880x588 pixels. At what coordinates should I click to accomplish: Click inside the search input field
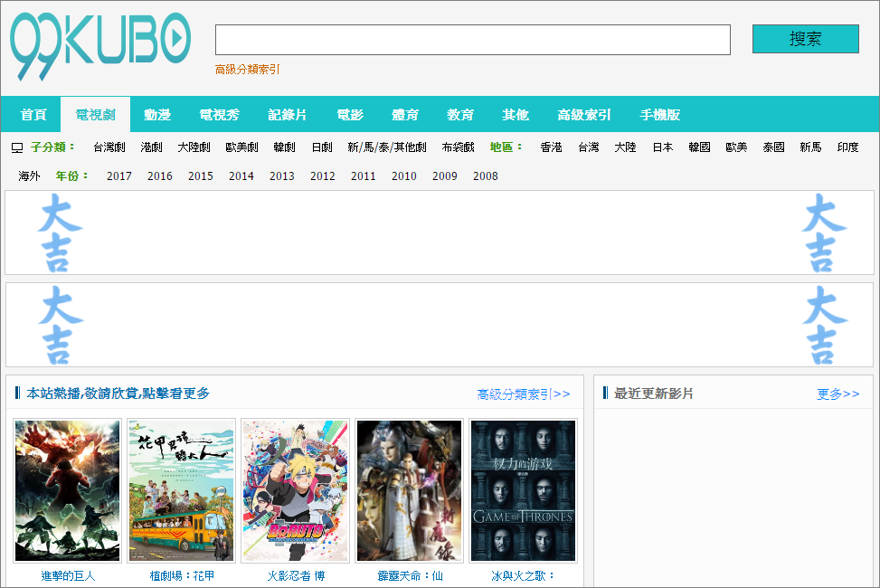click(x=471, y=39)
